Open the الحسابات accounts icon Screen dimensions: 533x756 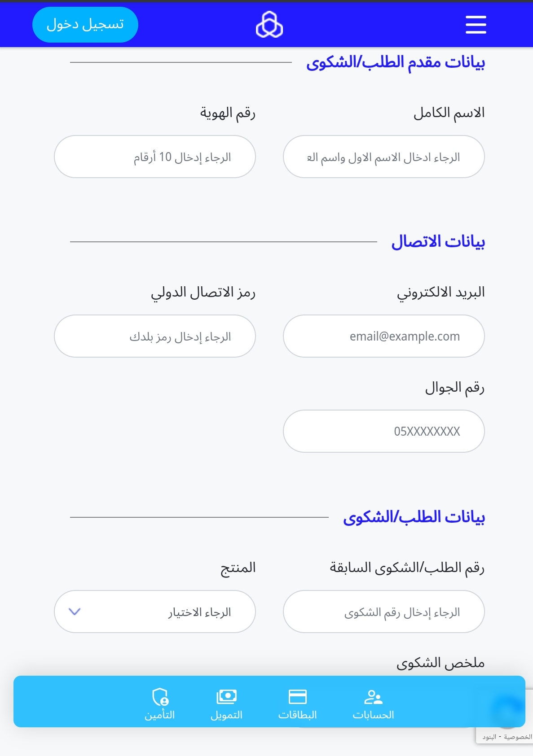[373, 697]
